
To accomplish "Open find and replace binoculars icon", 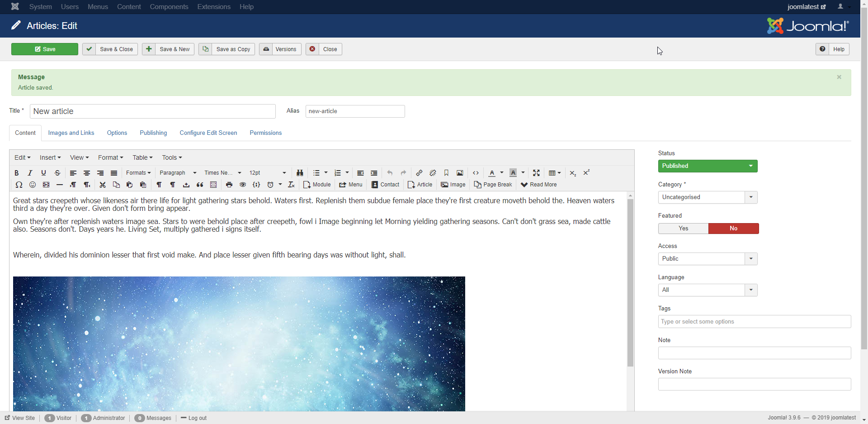I will point(300,173).
